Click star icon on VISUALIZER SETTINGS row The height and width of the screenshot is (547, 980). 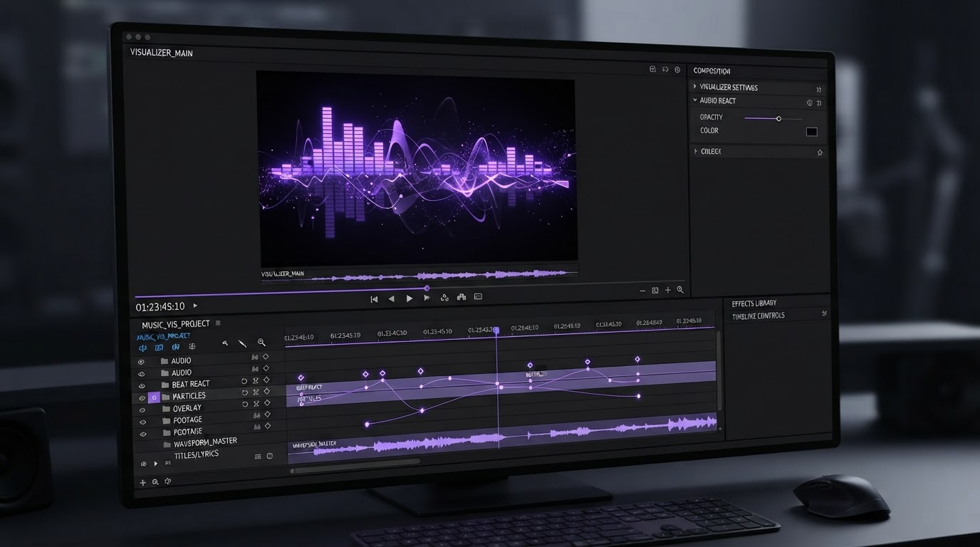point(819,89)
